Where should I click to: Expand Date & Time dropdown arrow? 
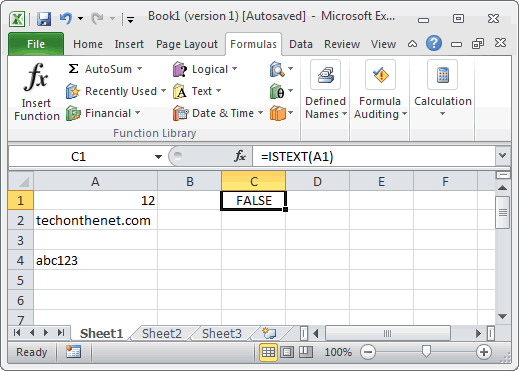(x=260, y=113)
